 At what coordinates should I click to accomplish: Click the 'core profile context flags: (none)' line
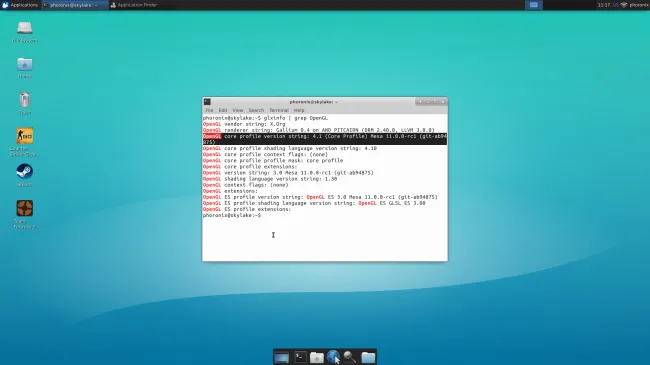click(x=265, y=154)
